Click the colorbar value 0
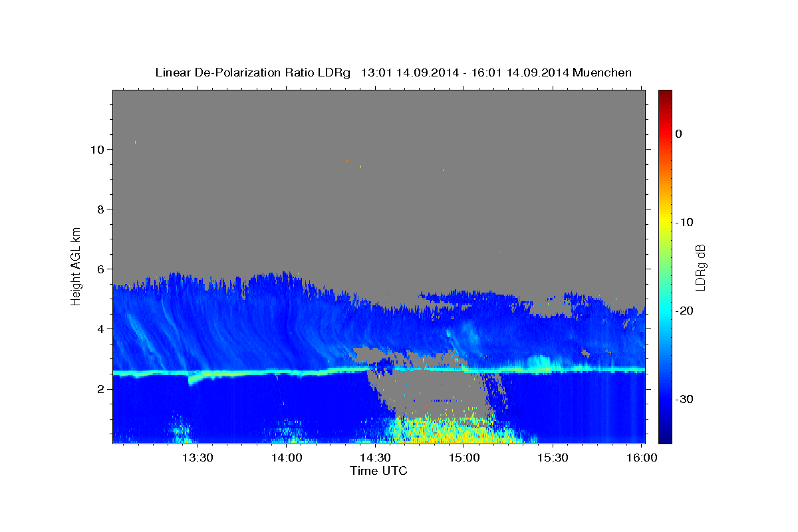798x532 pixels. click(678, 134)
